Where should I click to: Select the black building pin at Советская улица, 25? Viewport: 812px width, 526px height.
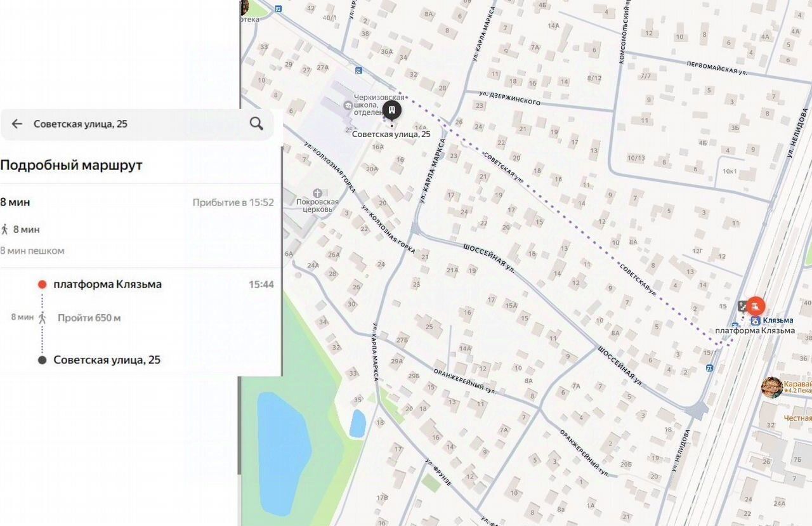pos(393,112)
